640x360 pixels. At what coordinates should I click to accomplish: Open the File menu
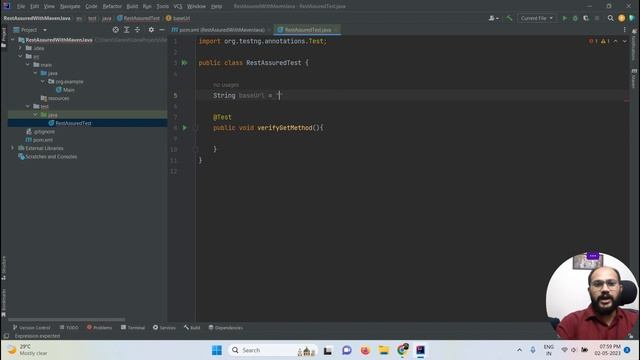21,6
